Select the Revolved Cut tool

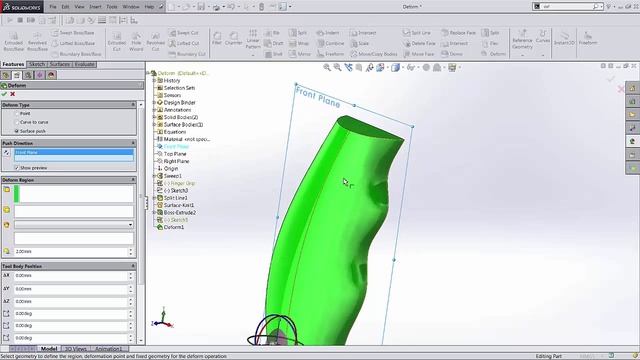[x=156, y=42]
